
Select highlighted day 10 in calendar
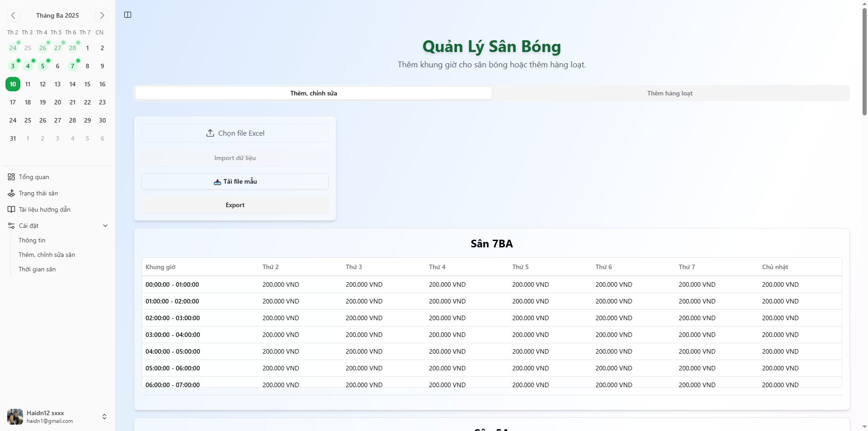[x=13, y=84]
